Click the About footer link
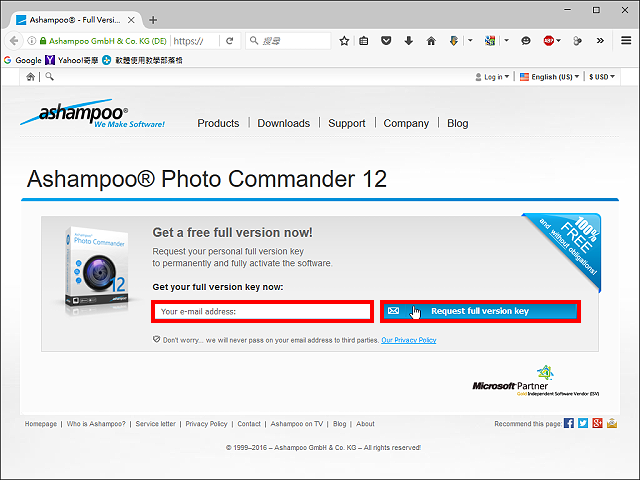 click(x=365, y=424)
